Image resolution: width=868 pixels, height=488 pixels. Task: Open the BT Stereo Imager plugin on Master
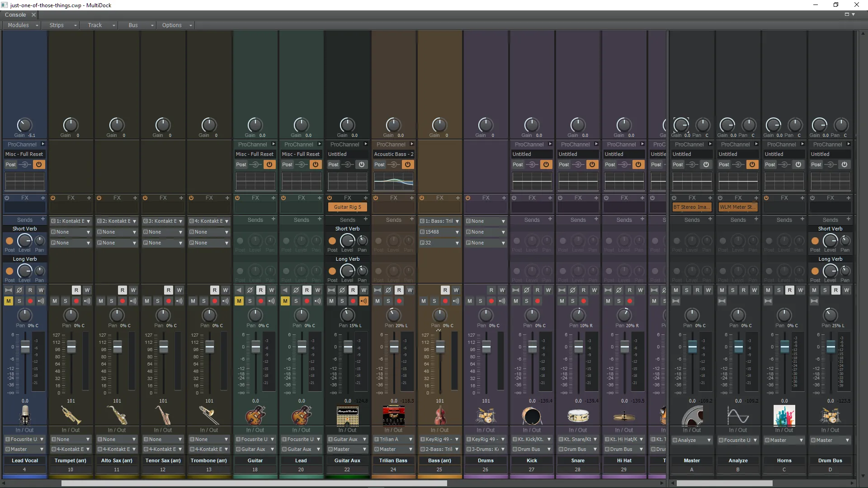tap(691, 207)
